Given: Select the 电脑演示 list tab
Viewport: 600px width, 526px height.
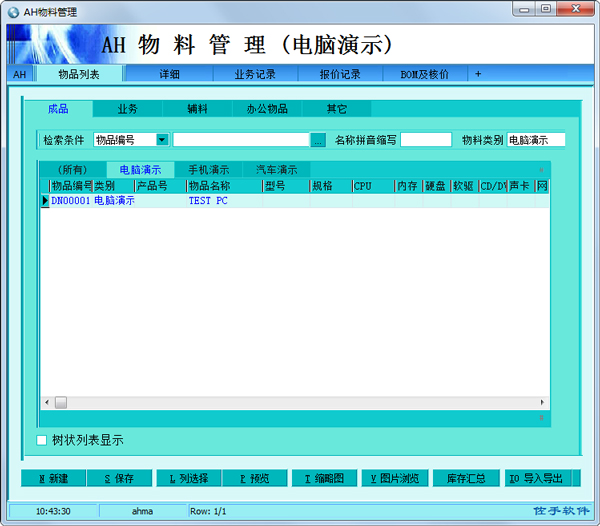Looking at the screenshot, I should [x=140, y=169].
